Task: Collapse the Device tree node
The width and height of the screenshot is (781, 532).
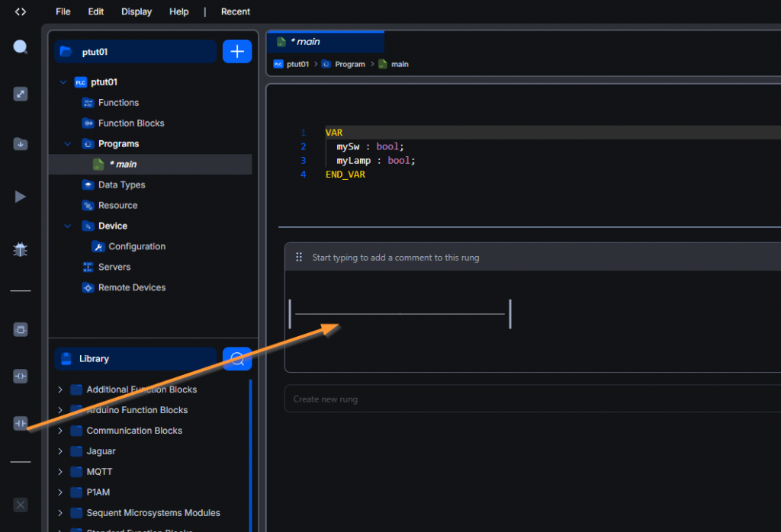Action: [67, 226]
